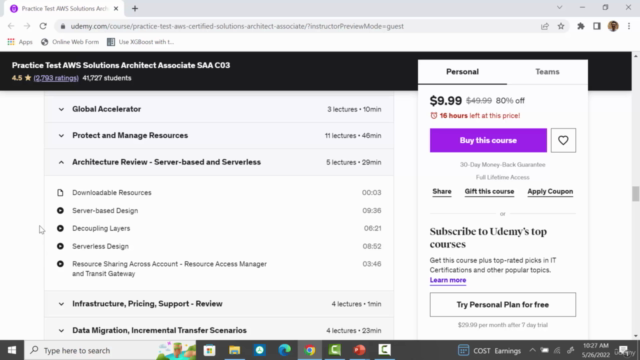The image size is (640, 360).
Task: Open PowerPoint from the taskbar
Action: (x=359, y=350)
